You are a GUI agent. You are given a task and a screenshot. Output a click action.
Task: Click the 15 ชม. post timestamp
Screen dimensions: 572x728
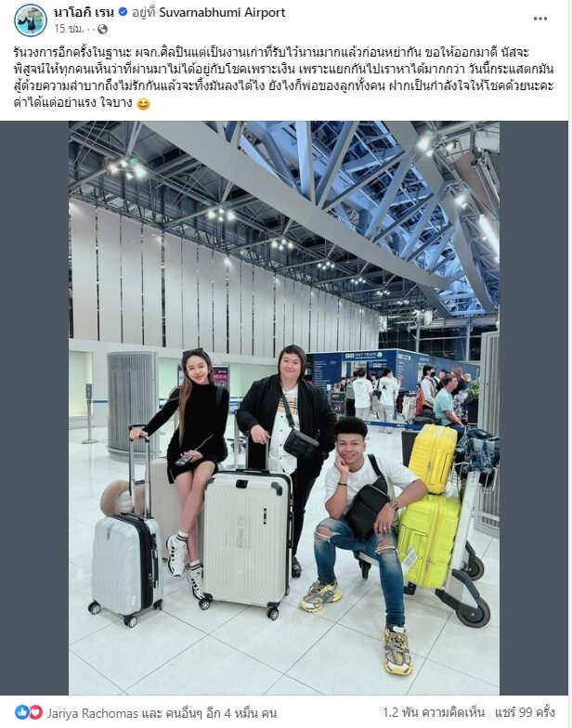click(69, 29)
